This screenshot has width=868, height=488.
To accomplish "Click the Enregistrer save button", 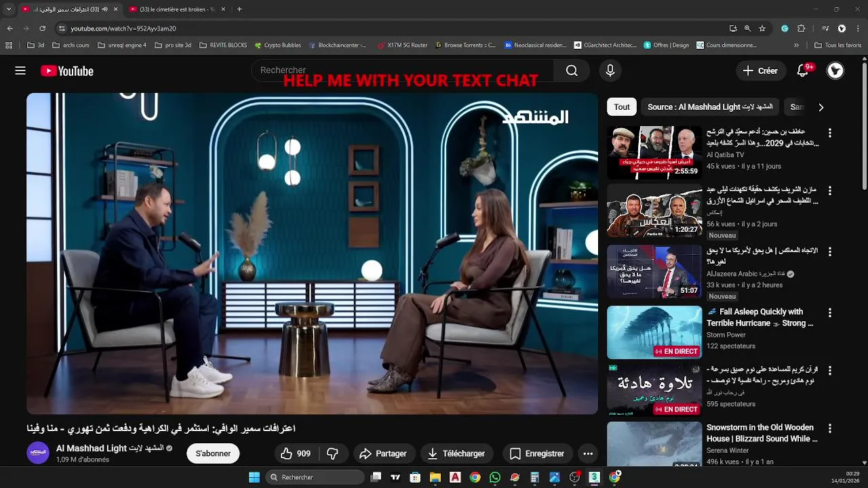I will 537,453.
